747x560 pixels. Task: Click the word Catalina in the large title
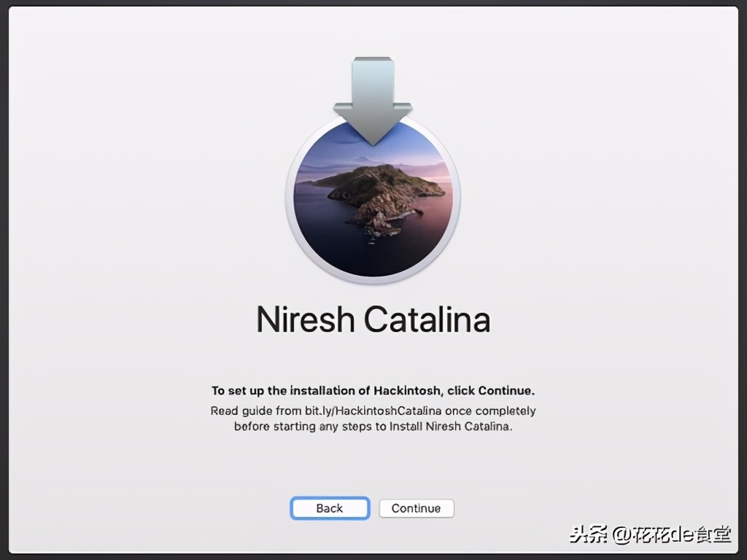coord(427,320)
